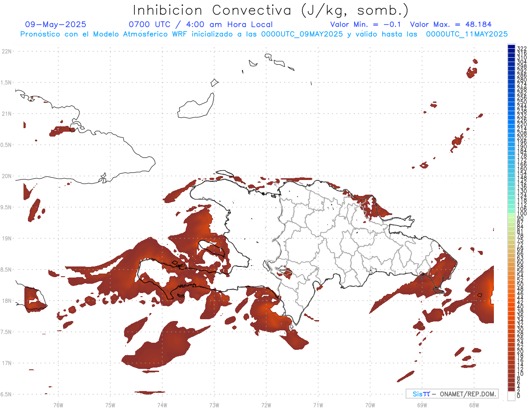This screenshot has height=411, width=532.
Task: Click the '75W' longitude label
Action: 110,405
